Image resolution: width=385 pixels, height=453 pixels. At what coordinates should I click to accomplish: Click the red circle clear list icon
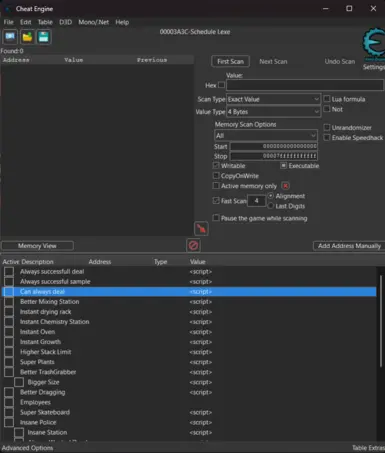pyautogui.click(x=193, y=246)
